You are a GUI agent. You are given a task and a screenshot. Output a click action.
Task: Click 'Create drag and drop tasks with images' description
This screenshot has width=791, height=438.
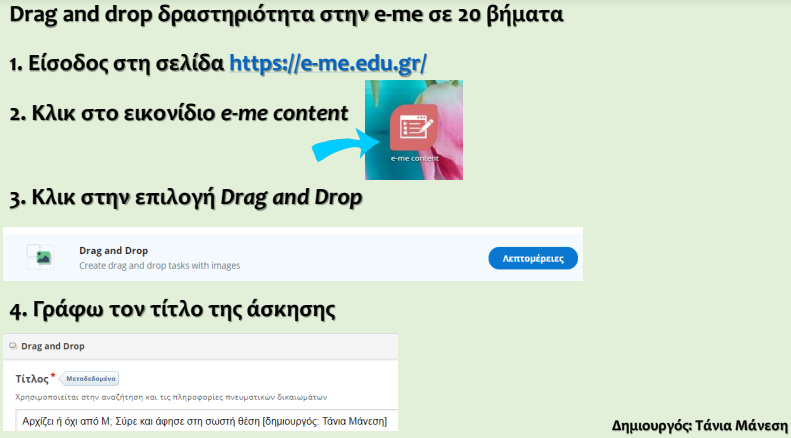click(x=159, y=265)
